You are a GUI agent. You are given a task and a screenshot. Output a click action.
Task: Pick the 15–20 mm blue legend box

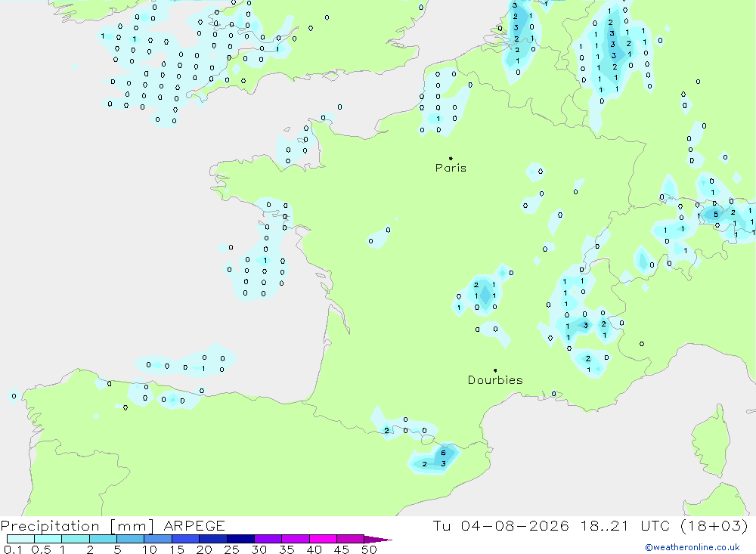pos(186,539)
